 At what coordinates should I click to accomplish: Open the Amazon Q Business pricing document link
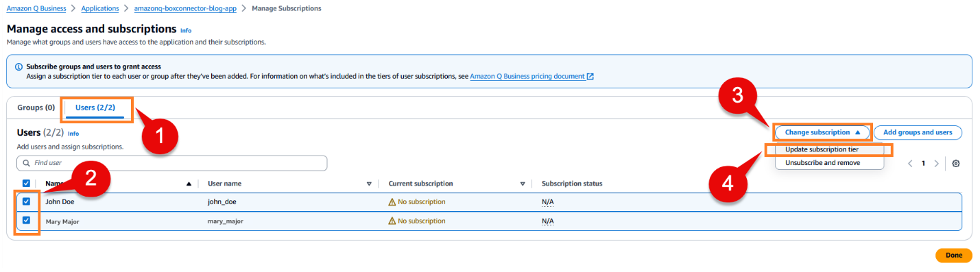tap(527, 77)
